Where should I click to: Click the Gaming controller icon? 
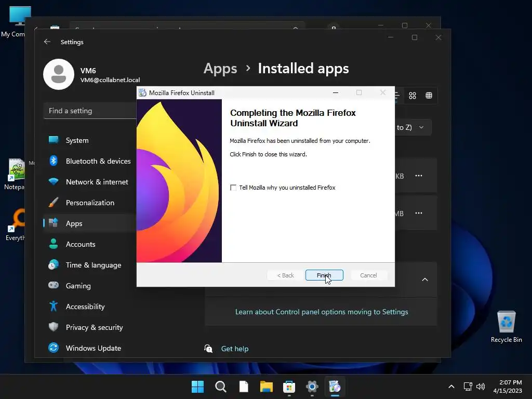coord(54,285)
